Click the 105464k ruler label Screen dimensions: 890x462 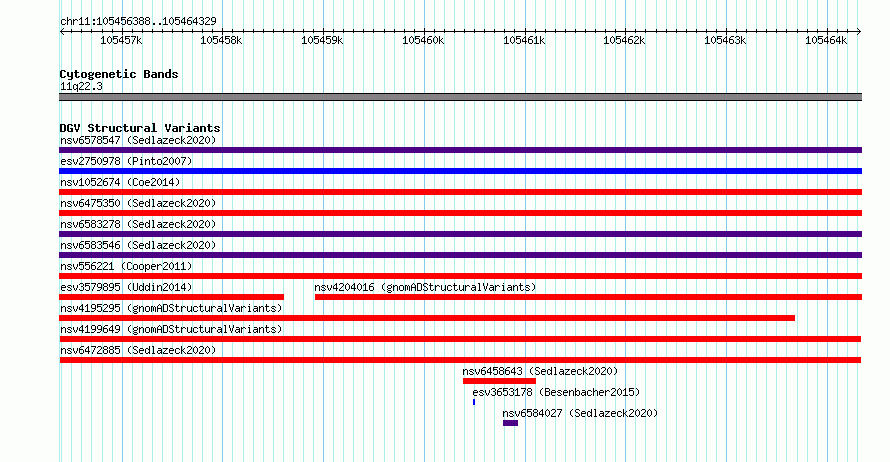click(x=826, y=40)
